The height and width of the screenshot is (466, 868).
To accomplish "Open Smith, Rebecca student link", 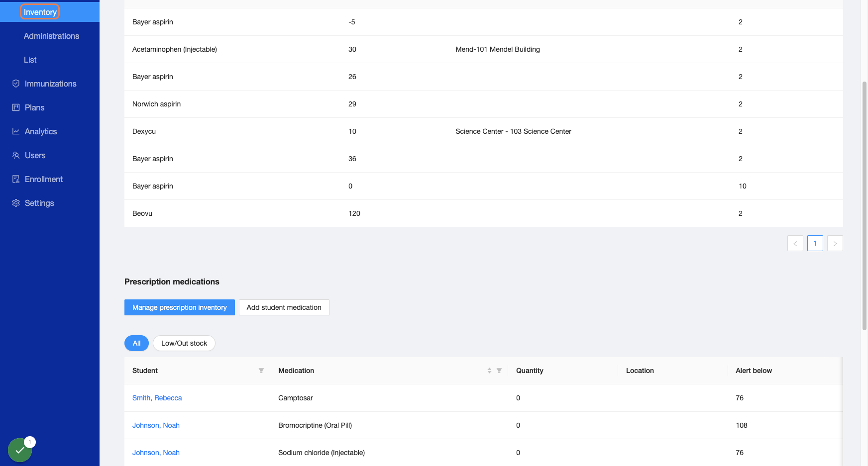I will [157, 398].
